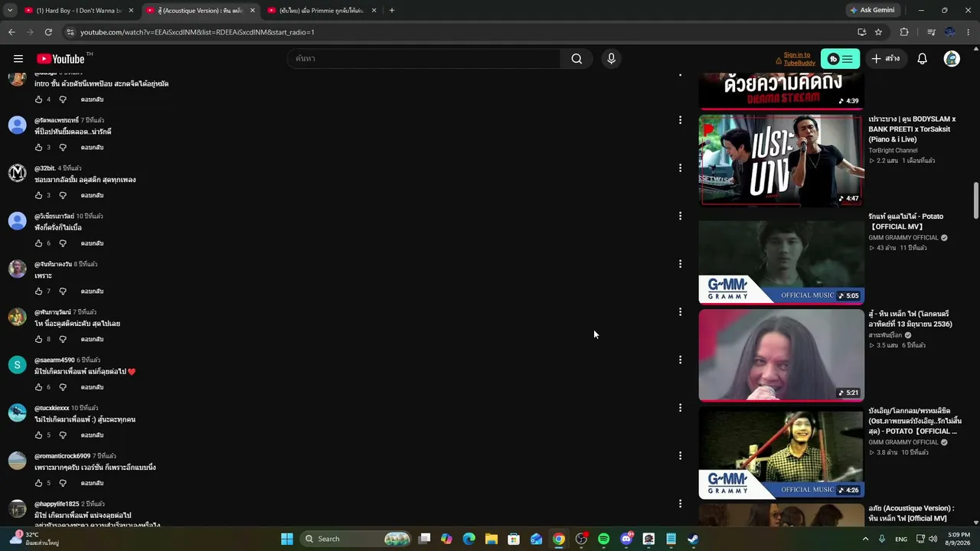Click the Windows taskbar Search box

(x=358, y=539)
